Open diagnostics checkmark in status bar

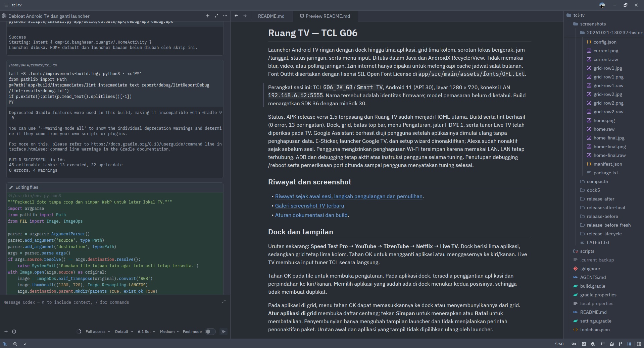pos(25,344)
